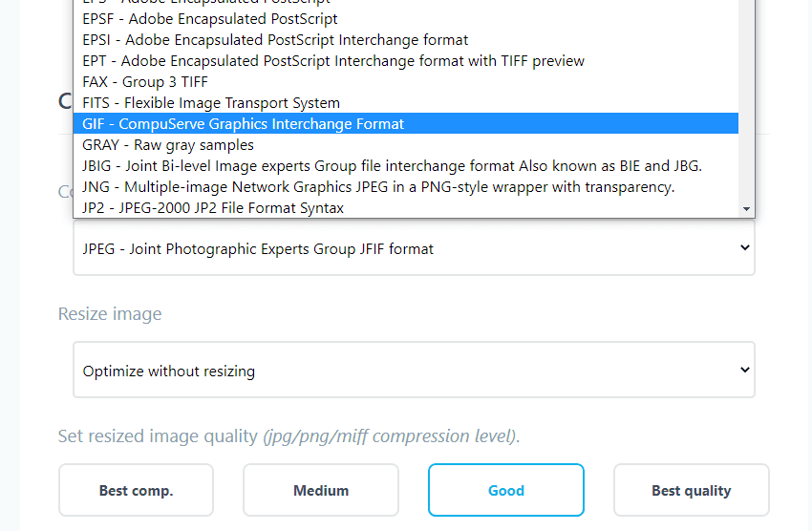
Task: Choose Good image quality
Action: [x=506, y=490]
